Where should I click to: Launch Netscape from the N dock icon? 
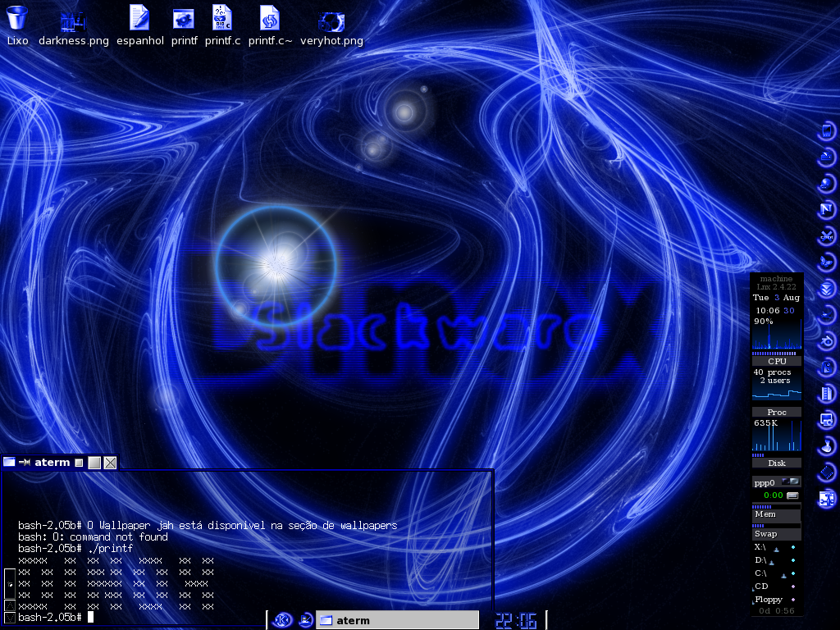(827, 209)
